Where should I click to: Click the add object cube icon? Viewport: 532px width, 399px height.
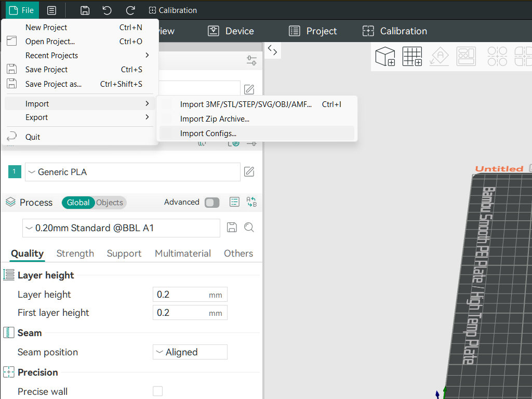tap(385, 56)
